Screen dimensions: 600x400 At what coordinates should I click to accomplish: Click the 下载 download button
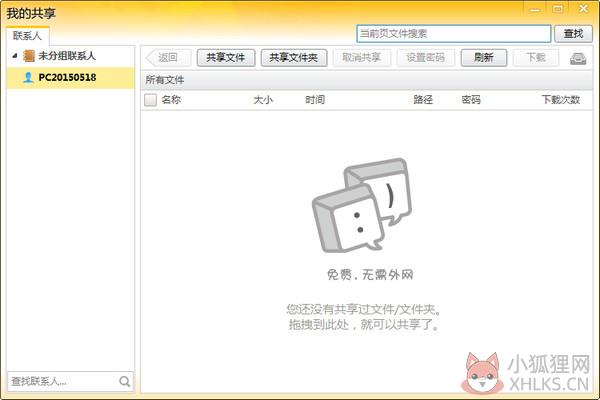coord(536,58)
